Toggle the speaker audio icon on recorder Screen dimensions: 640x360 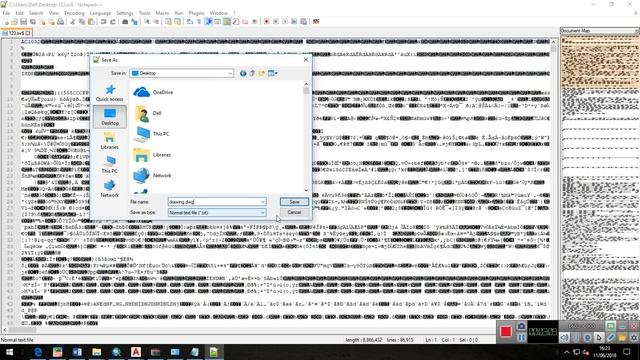[x=564, y=338]
